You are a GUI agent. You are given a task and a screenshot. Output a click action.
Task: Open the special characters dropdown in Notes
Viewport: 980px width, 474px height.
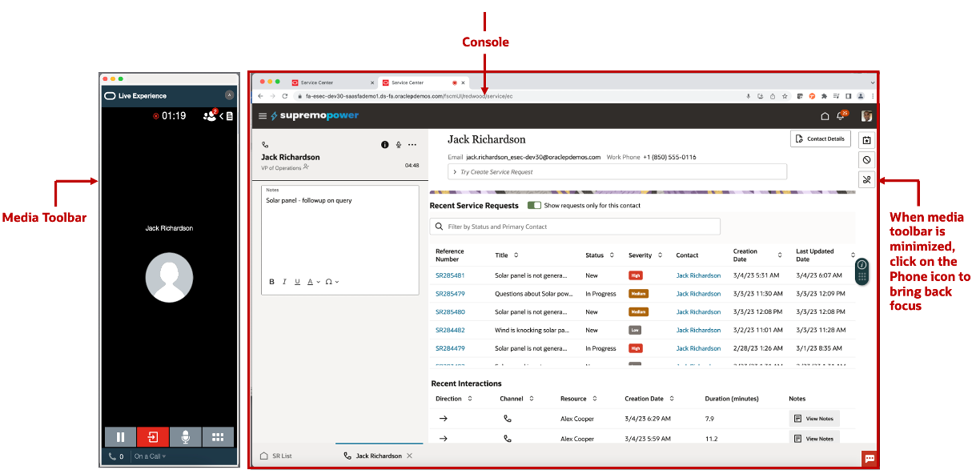[332, 282]
